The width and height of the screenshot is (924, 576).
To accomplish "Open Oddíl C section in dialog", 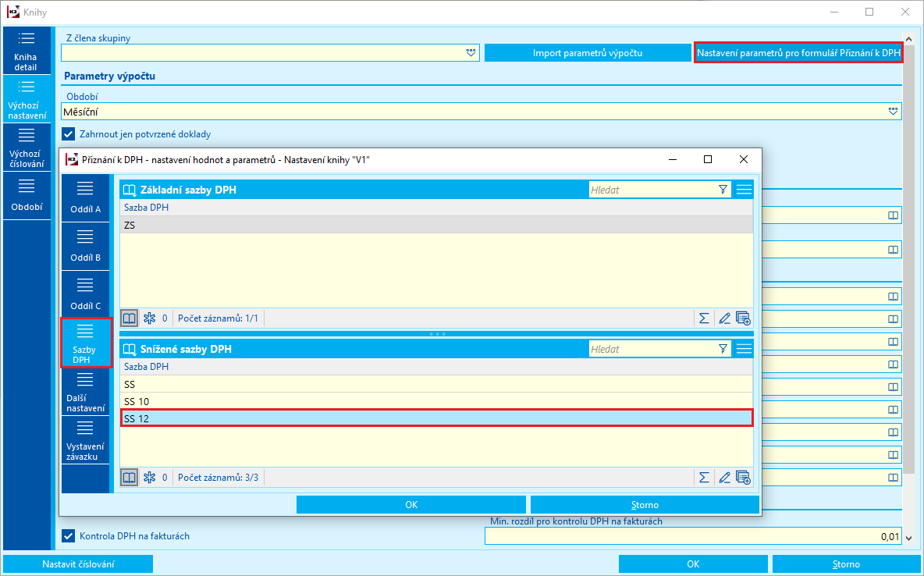I will pos(85,295).
